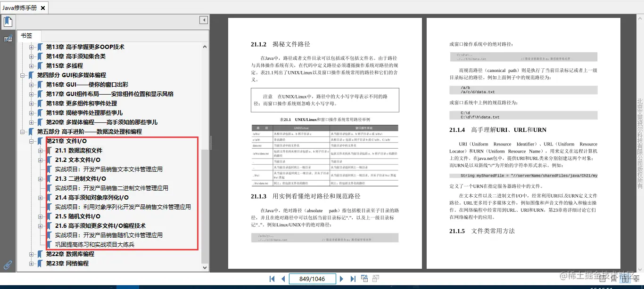The image size is (644, 289).
Task: Enable facing-pages view icon
Action: tap(625, 279)
